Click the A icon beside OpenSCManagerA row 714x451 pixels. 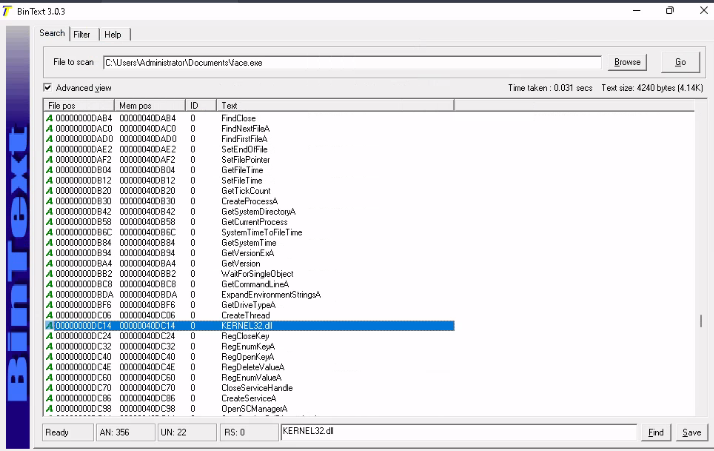coord(50,409)
